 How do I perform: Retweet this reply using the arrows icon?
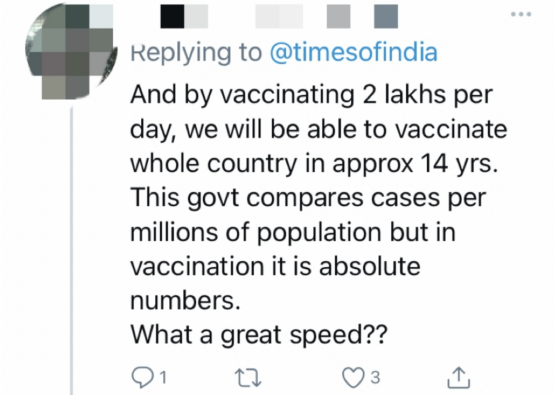coord(248,377)
